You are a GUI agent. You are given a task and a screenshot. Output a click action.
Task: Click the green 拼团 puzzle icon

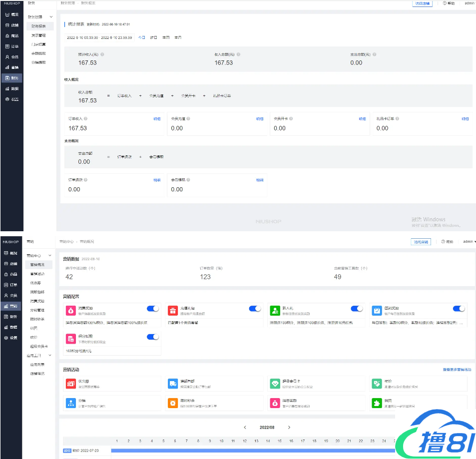pyautogui.click(x=377, y=403)
